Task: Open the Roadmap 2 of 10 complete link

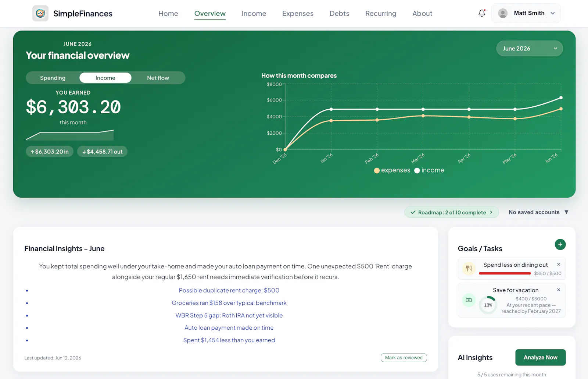Action: (x=452, y=212)
